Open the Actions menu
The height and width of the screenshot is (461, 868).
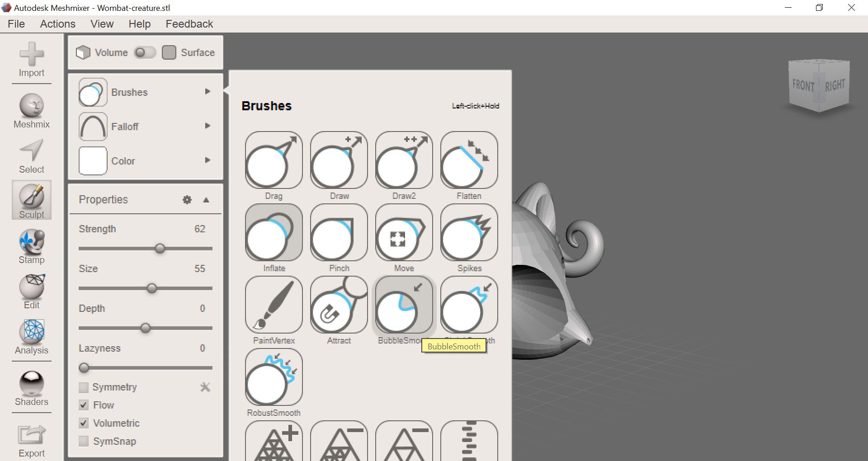57,24
